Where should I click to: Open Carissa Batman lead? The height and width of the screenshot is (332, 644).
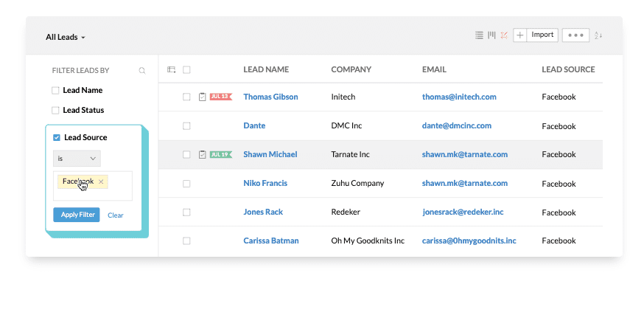pos(271,241)
